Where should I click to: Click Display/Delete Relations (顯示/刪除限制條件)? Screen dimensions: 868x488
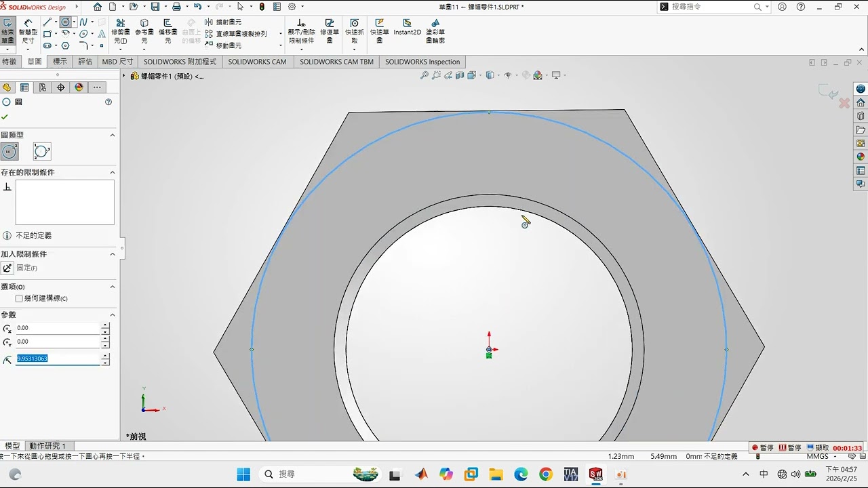point(301,31)
